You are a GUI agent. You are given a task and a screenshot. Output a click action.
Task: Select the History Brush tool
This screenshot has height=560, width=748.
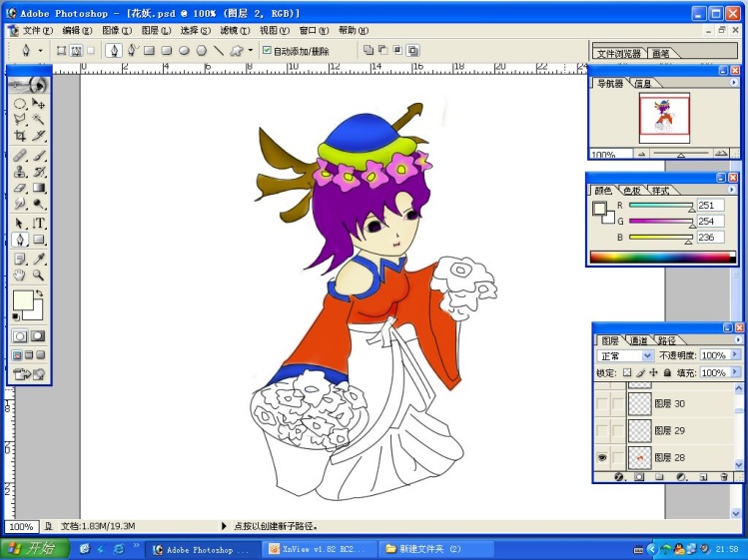point(38,172)
